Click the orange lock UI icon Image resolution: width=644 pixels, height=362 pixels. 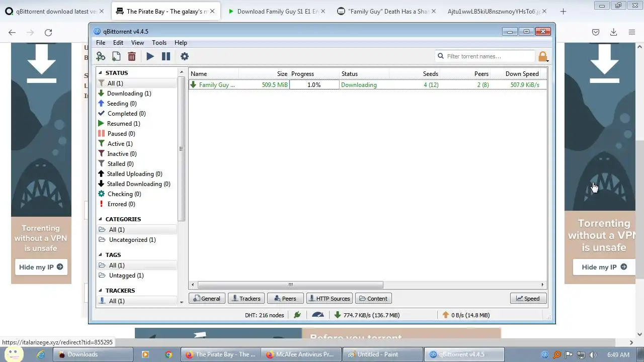point(542,56)
